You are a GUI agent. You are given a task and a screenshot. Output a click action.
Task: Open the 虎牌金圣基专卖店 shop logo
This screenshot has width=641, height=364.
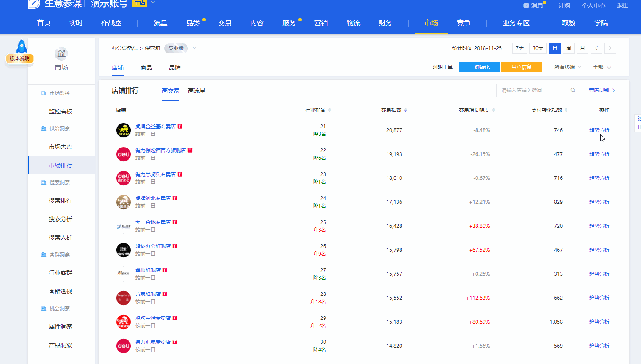tap(124, 130)
